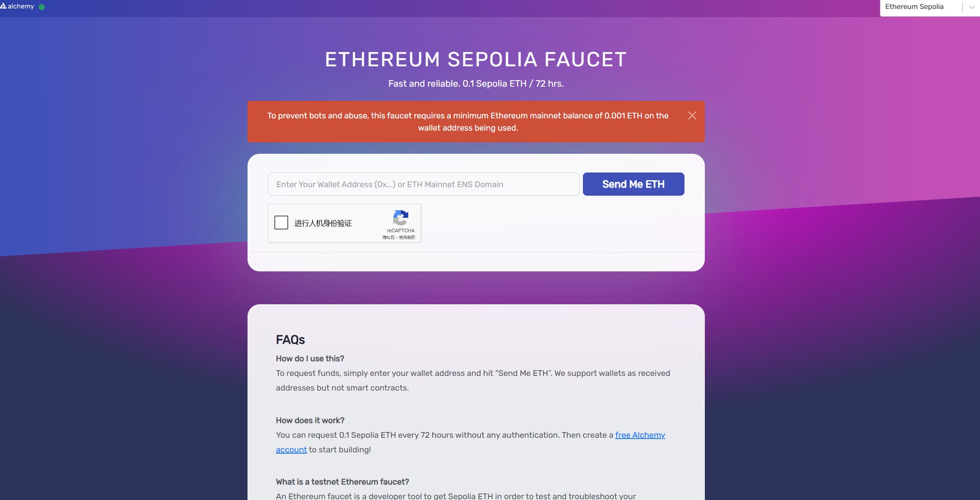Click the 0.1 Sepolia ETH subtitle text
This screenshot has height=500, width=980.
click(x=476, y=83)
